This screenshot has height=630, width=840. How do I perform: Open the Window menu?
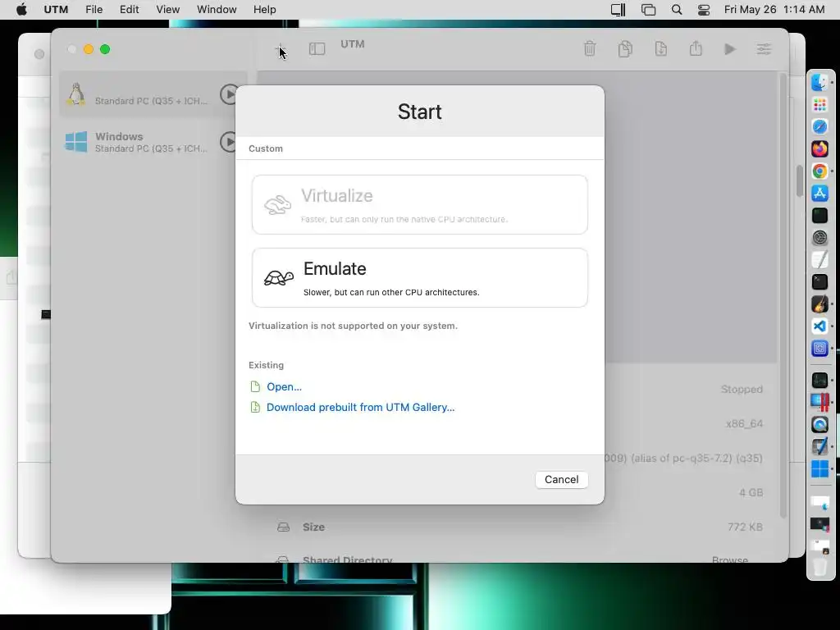pyautogui.click(x=217, y=10)
